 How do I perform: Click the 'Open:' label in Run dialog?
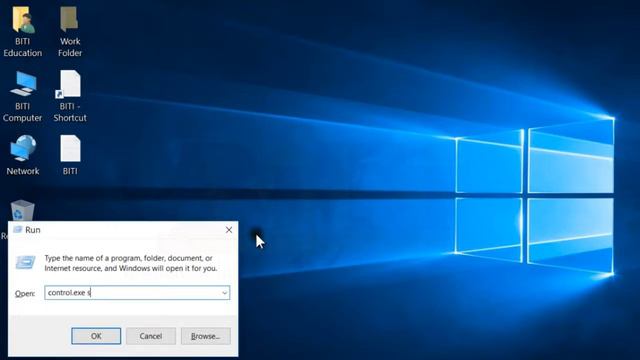[25, 293]
